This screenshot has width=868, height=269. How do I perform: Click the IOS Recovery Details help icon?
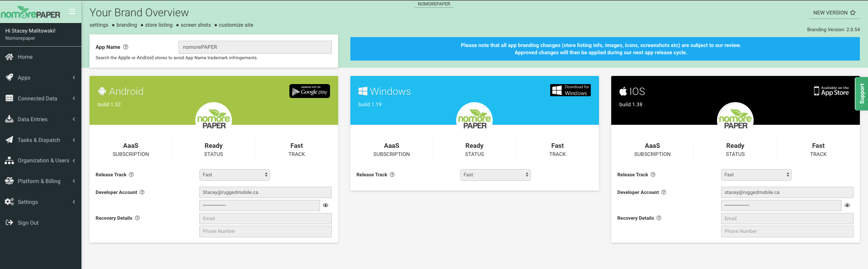(x=659, y=218)
